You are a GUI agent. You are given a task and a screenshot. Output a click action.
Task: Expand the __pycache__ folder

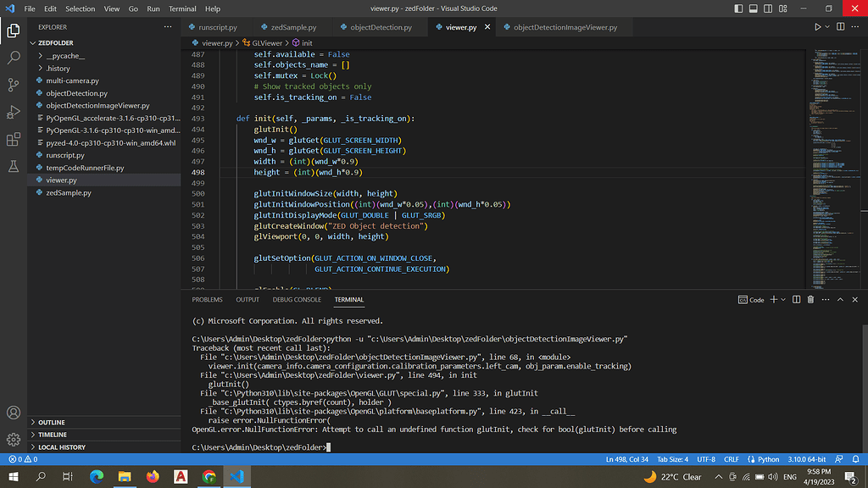pyautogui.click(x=64, y=55)
